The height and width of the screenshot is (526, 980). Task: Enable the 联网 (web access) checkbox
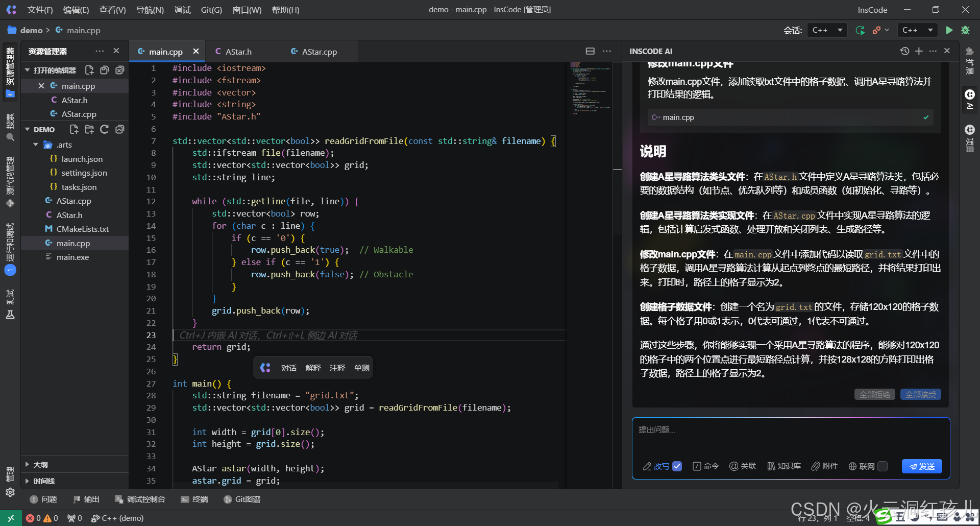point(883,466)
